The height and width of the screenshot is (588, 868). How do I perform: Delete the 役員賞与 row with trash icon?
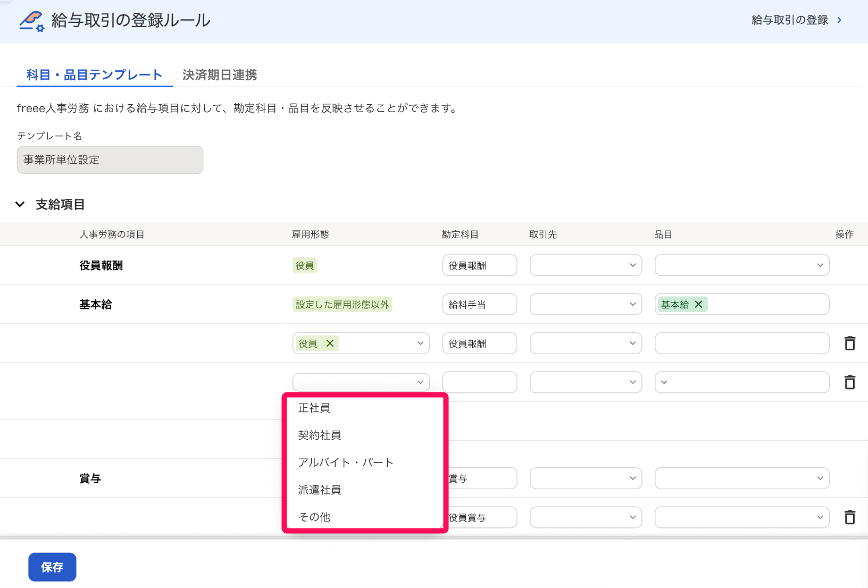pos(850,517)
